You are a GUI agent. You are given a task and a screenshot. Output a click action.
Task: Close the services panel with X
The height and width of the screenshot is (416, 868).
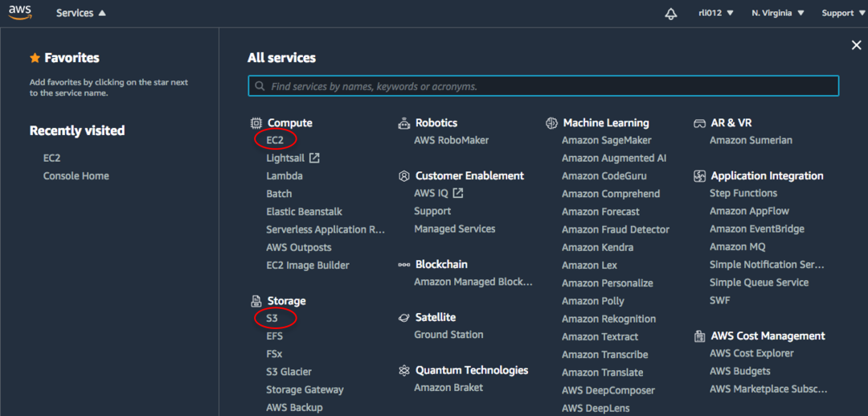tap(857, 45)
